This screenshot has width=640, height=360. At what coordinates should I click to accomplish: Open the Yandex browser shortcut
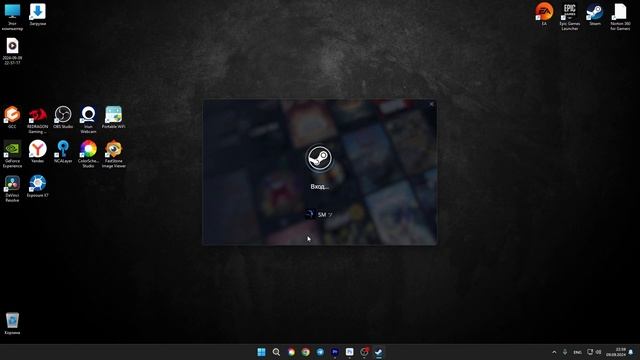click(x=38, y=152)
